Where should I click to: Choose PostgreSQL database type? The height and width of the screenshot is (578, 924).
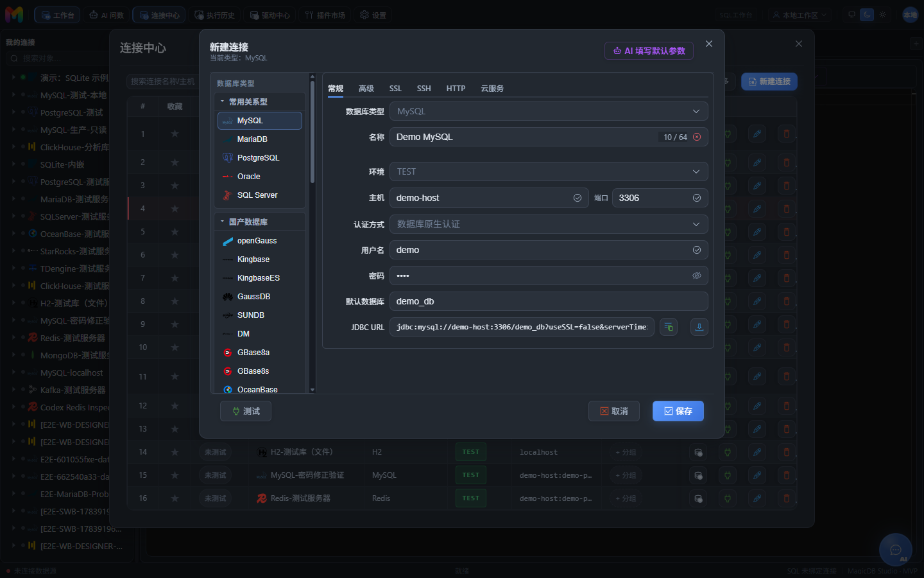[260, 158]
